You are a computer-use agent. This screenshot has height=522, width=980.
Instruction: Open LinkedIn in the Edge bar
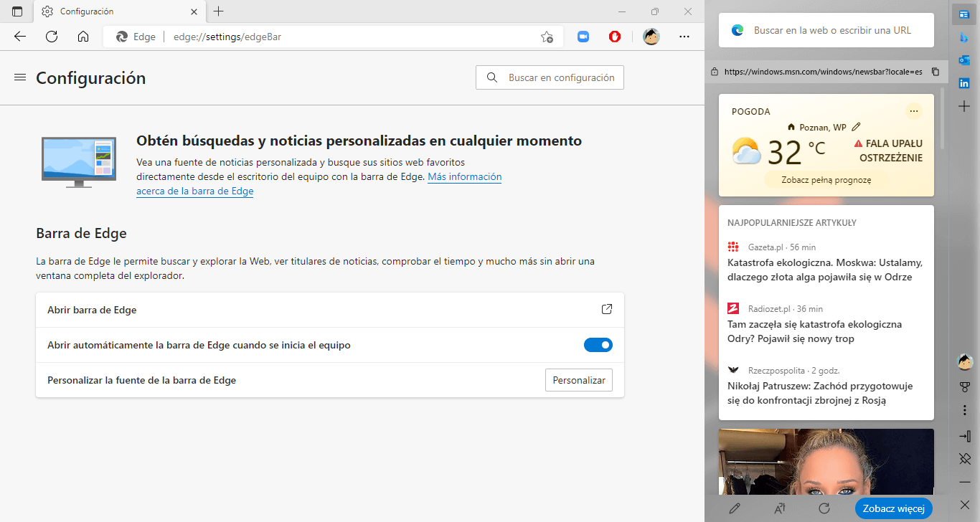point(964,83)
